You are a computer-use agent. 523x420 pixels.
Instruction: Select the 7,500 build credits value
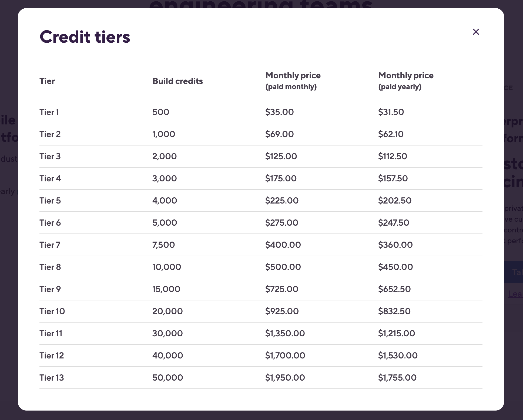[x=163, y=245]
